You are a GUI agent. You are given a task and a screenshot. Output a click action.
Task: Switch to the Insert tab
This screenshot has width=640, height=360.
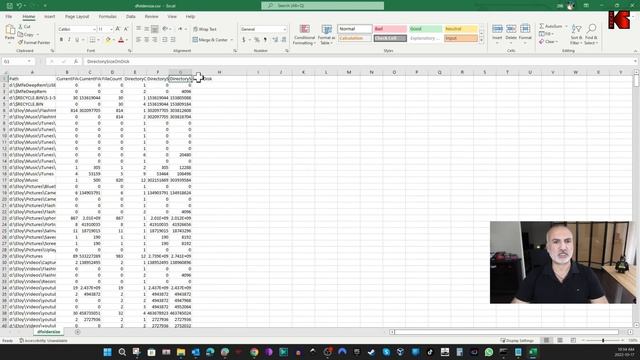[49, 17]
